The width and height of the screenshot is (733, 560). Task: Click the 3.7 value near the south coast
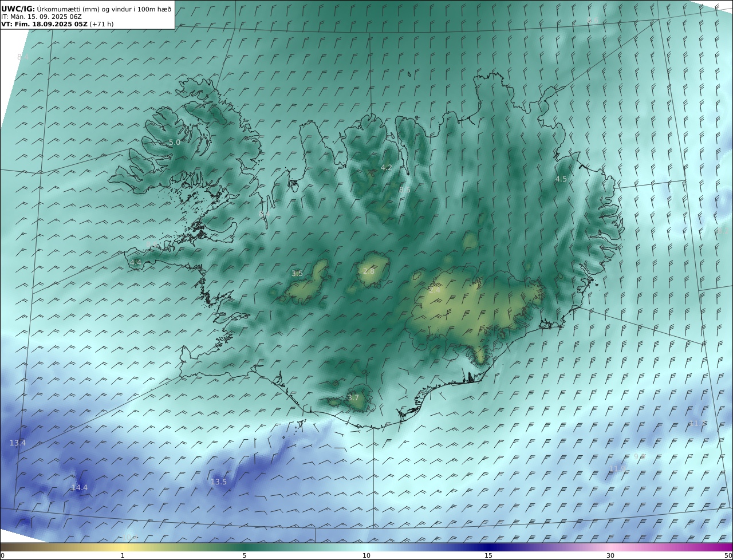353,397
